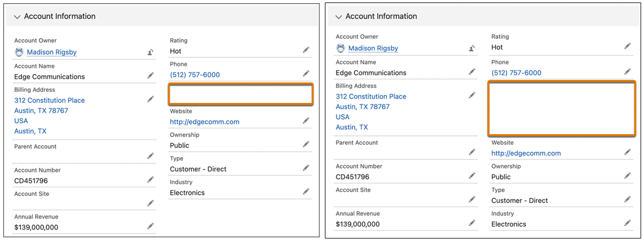Edit Industry pencil in right panel
The height and width of the screenshot is (241, 644).
pos(627,223)
